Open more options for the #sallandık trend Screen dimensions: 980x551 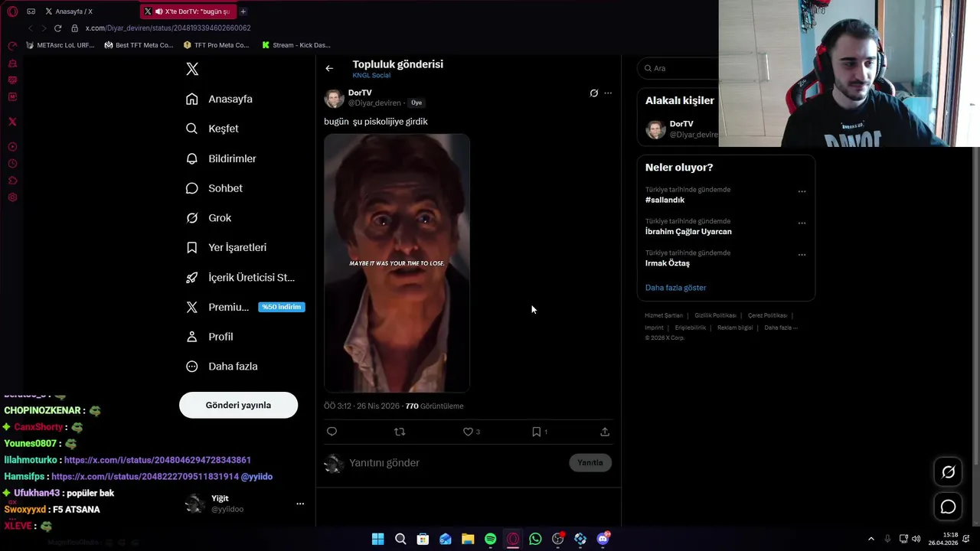pyautogui.click(x=802, y=191)
